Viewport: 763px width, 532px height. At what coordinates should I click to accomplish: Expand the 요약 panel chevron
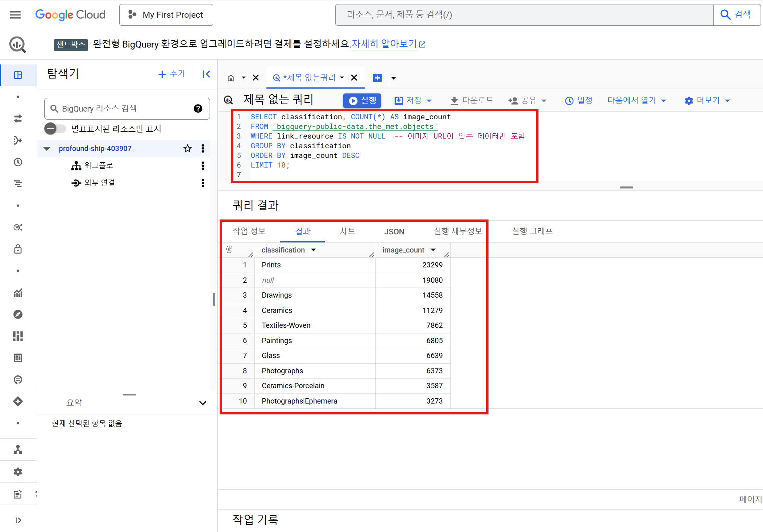pos(203,403)
